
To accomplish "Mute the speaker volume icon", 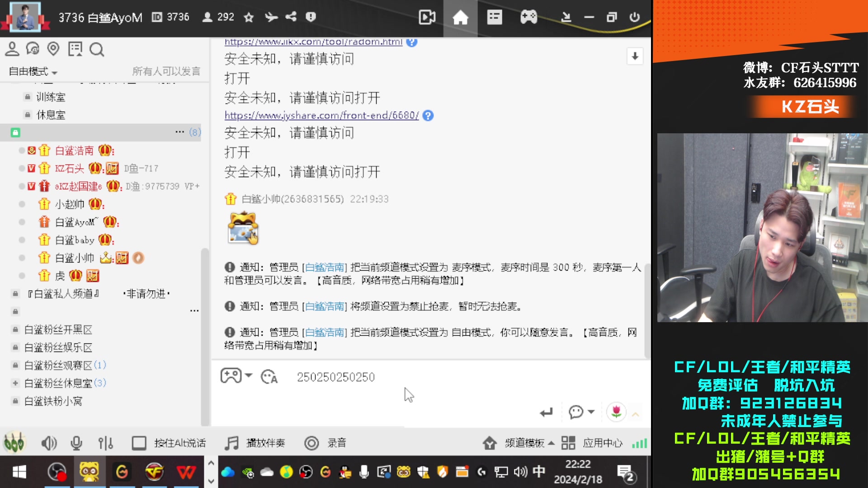I will [x=49, y=443].
